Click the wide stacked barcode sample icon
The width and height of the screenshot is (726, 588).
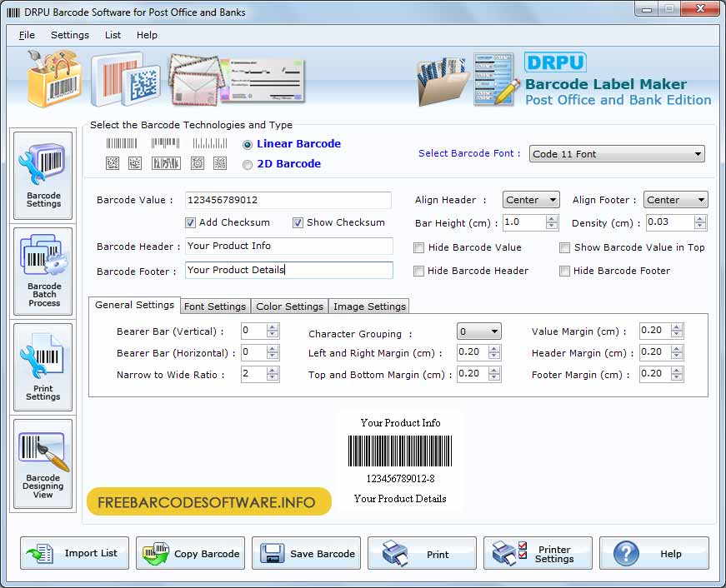click(x=166, y=163)
